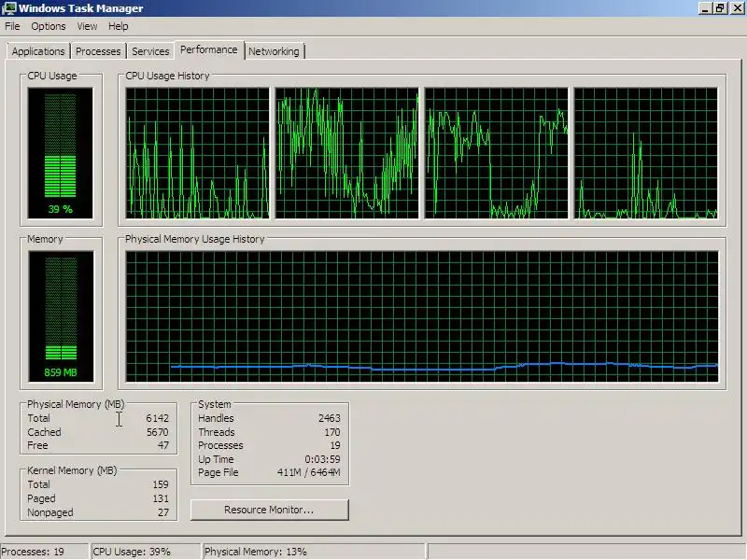The width and height of the screenshot is (747, 560).
Task: Select the Performance tab
Action: (x=208, y=49)
